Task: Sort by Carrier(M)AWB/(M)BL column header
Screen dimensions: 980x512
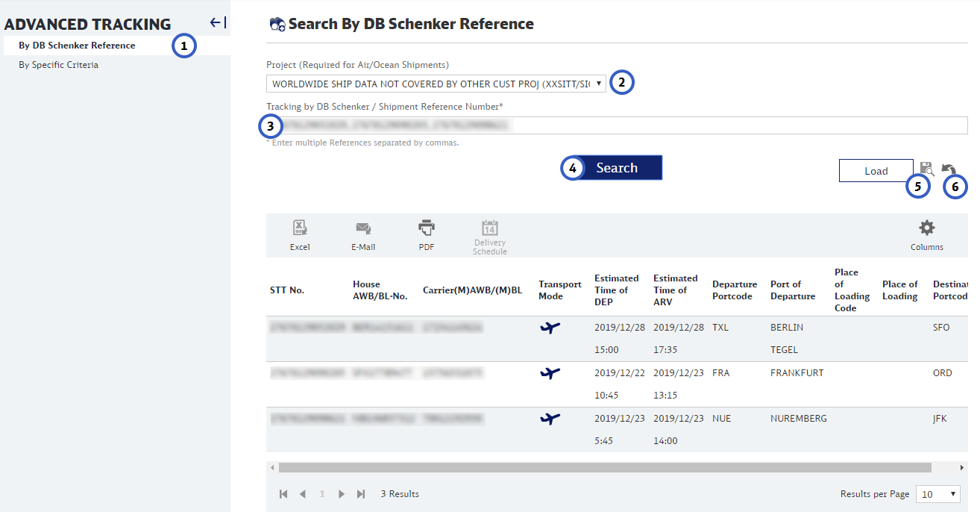Action: click(472, 290)
